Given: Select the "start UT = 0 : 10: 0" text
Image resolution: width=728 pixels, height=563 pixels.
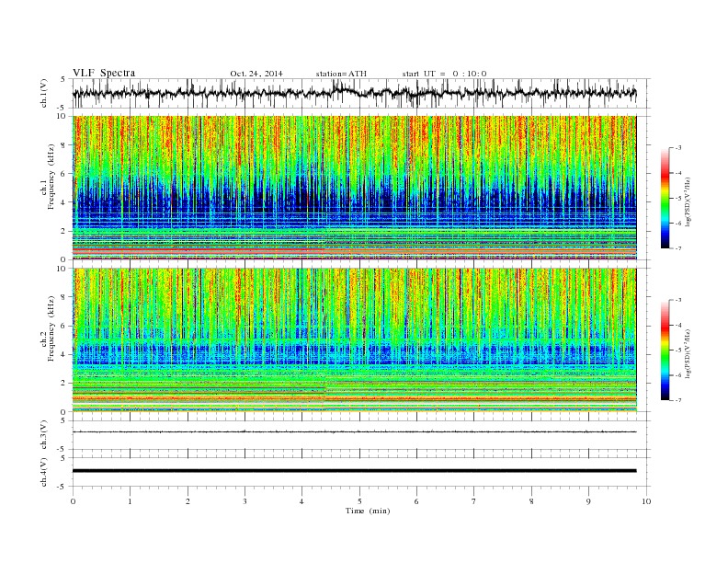Looking at the screenshot, I should point(444,74).
